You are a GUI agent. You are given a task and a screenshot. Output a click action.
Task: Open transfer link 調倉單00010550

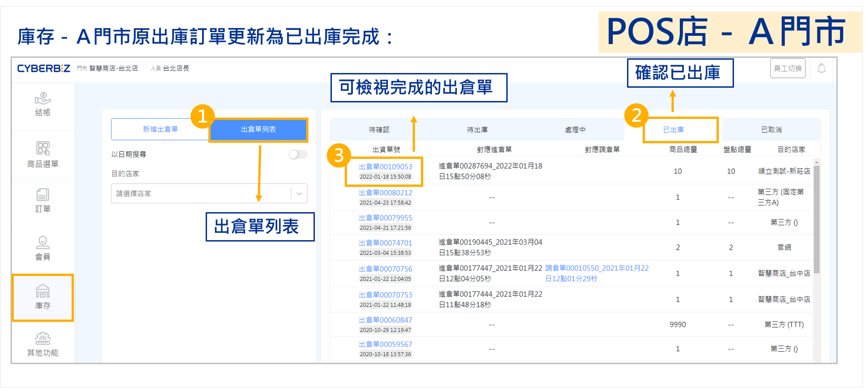click(x=597, y=268)
